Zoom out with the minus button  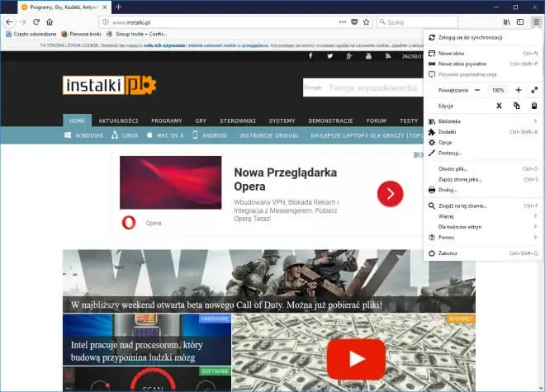coord(476,89)
